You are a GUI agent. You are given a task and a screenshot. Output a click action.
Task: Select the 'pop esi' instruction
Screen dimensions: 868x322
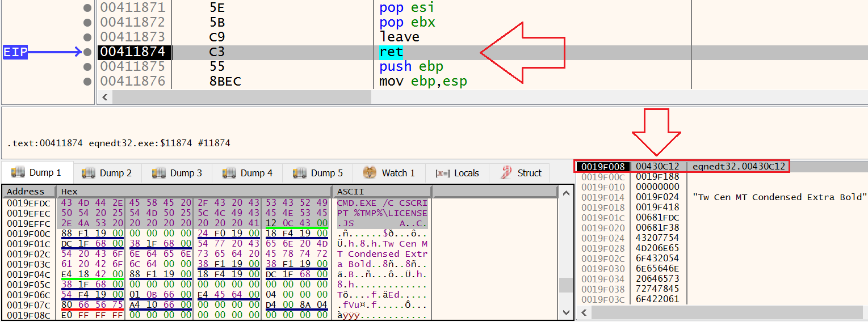coord(406,8)
